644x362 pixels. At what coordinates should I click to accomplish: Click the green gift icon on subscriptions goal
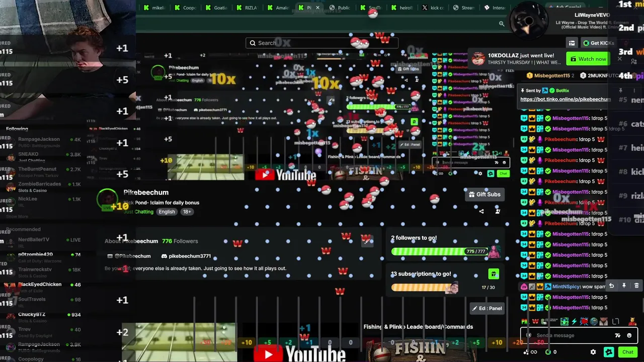[494, 274]
